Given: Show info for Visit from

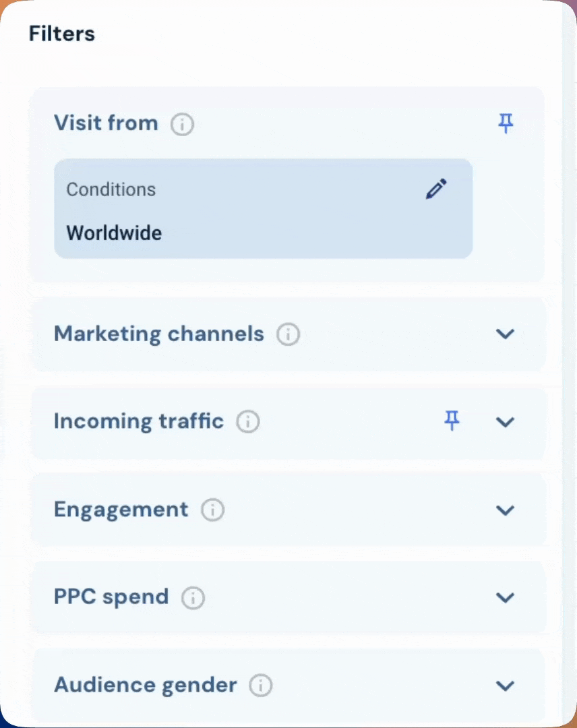Looking at the screenshot, I should tap(182, 125).
